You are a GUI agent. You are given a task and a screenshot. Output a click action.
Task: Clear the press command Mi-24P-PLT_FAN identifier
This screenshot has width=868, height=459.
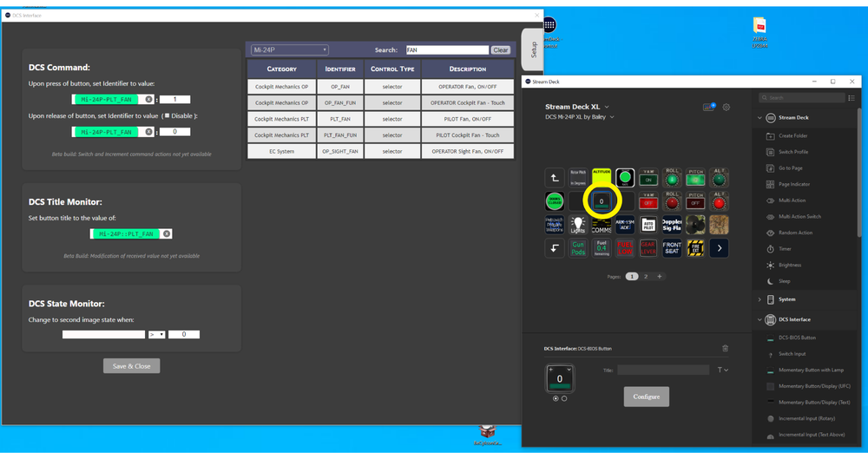pyautogui.click(x=148, y=100)
